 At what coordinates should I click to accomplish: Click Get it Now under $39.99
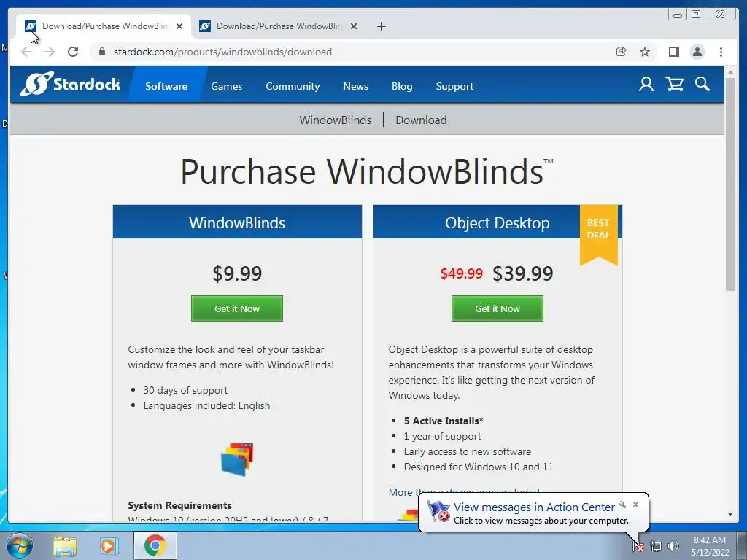click(498, 308)
